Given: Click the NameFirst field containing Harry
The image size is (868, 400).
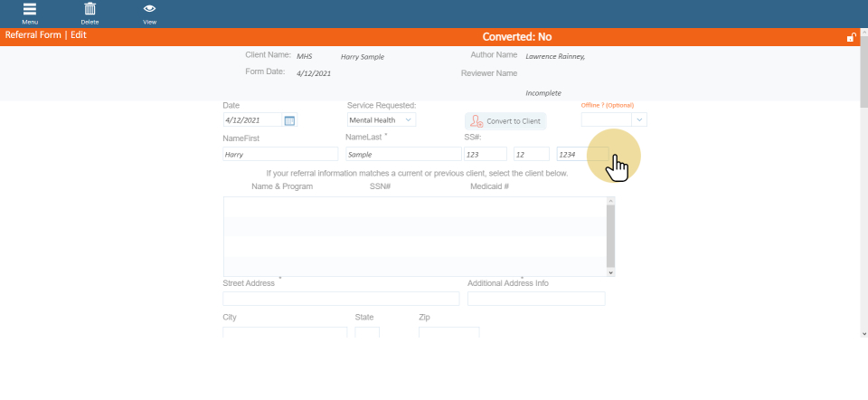Looking at the screenshot, I should click(x=280, y=155).
